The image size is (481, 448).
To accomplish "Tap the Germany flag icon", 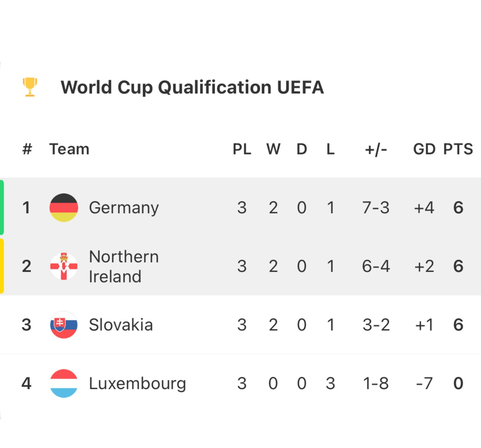I will [64, 208].
